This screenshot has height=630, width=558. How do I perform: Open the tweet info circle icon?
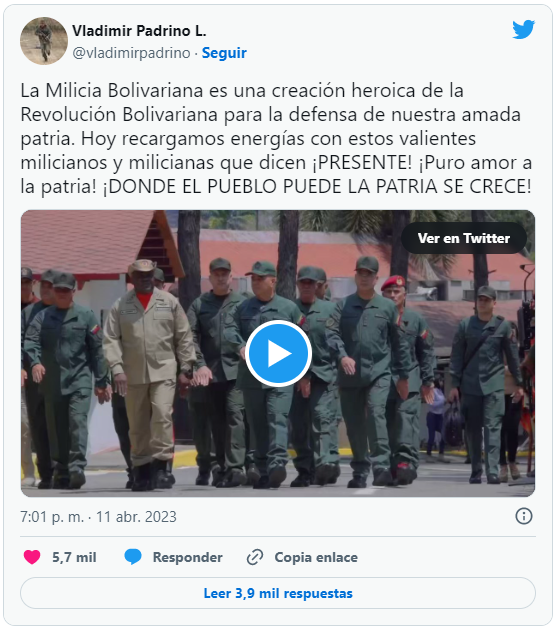coord(524,516)
